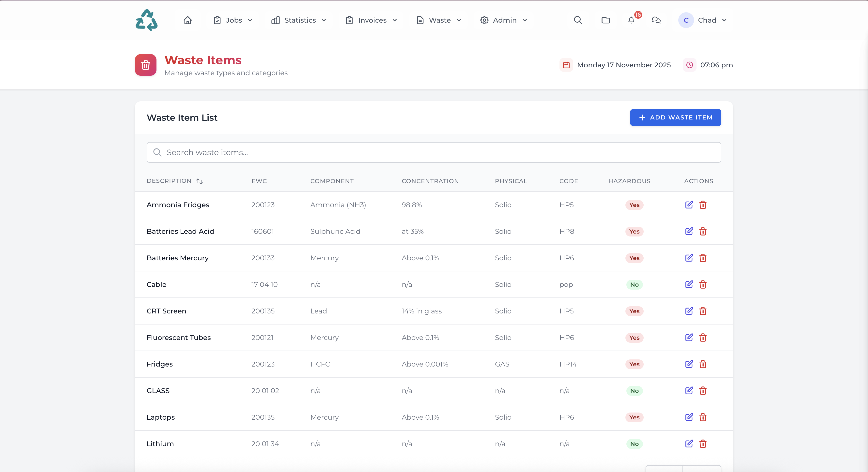This screenshot has height=472, width=868.
Task: Edit the CRT Screen entry
Action: tap(689, 311)
